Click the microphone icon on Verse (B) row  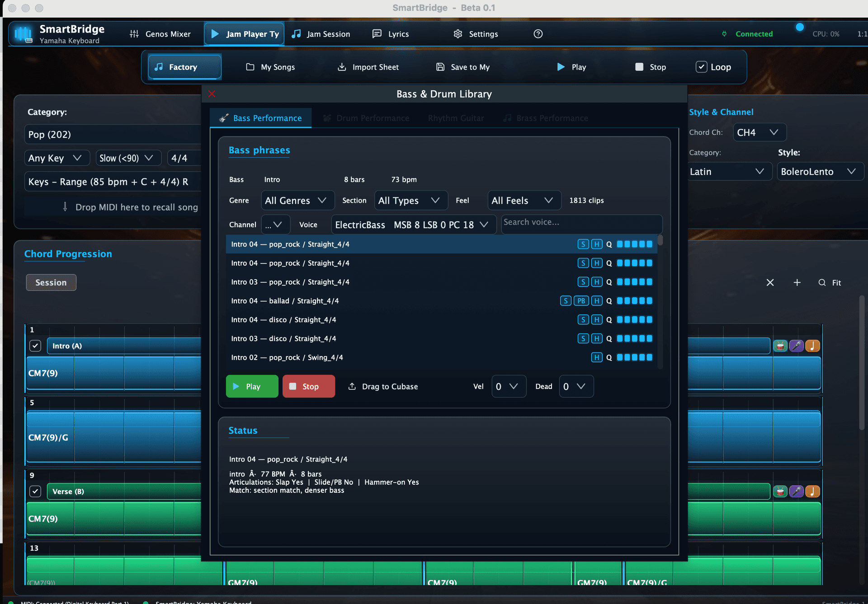797,492
